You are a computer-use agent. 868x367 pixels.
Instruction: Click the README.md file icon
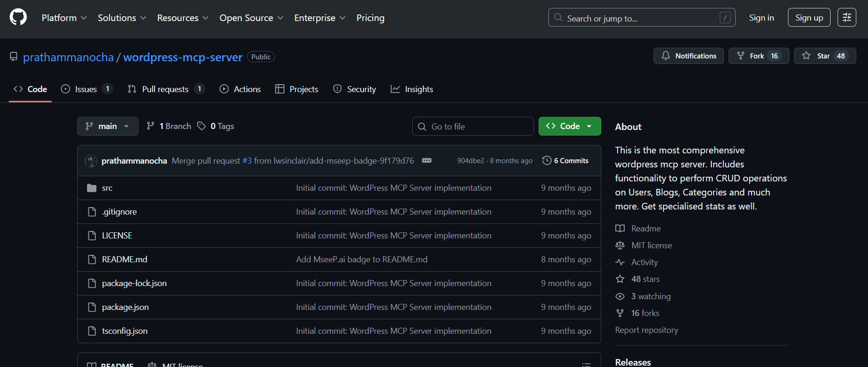pos(92,259)
